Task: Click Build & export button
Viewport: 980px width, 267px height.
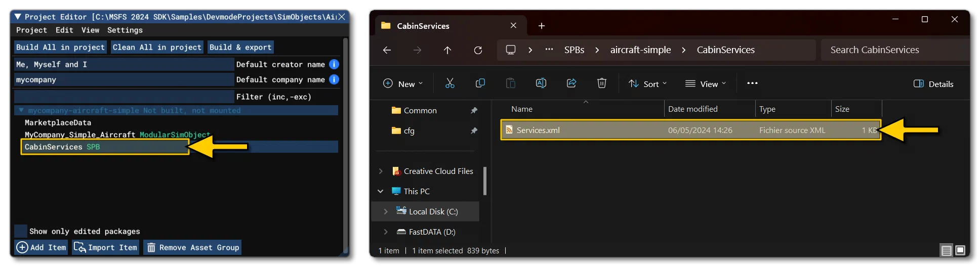Action: (x=240, y=47)
